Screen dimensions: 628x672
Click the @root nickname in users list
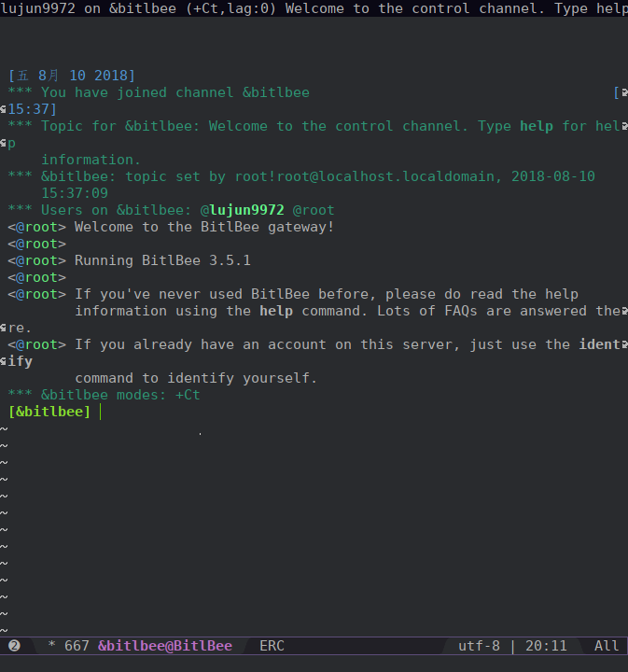tap(314, 210)
